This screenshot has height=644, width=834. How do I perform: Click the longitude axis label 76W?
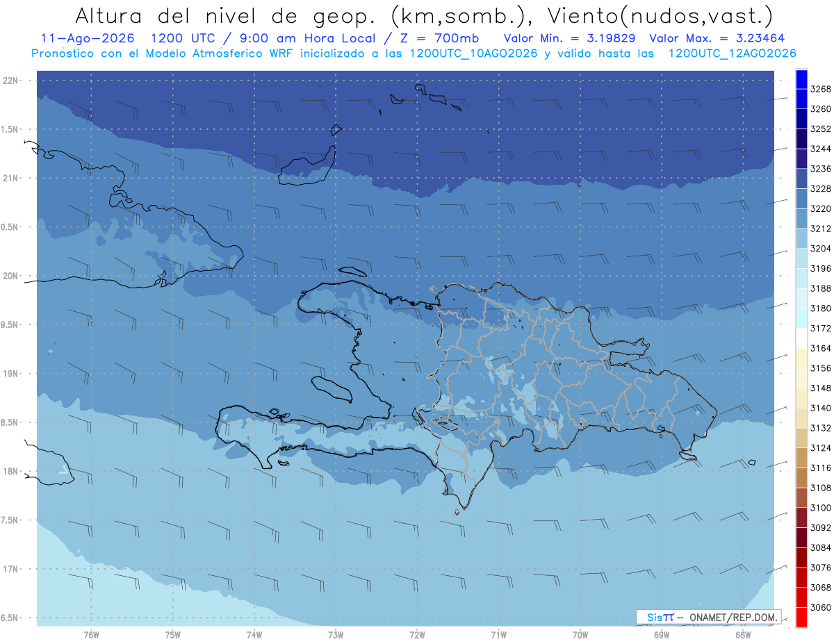point(91,635)
